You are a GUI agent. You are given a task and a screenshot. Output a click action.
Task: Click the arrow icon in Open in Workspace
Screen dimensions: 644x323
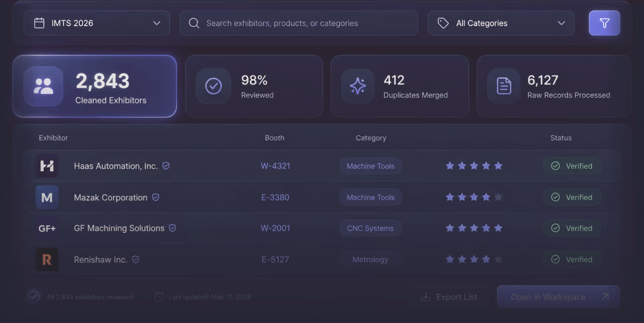click(605, 296)
